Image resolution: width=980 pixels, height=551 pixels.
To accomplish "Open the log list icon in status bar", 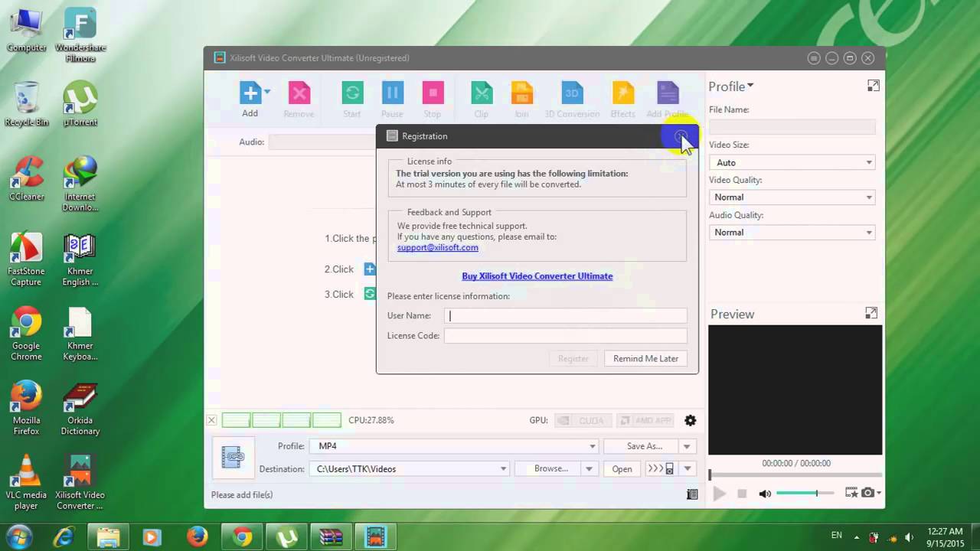I will pyautogui.click(x=692, y=494).
